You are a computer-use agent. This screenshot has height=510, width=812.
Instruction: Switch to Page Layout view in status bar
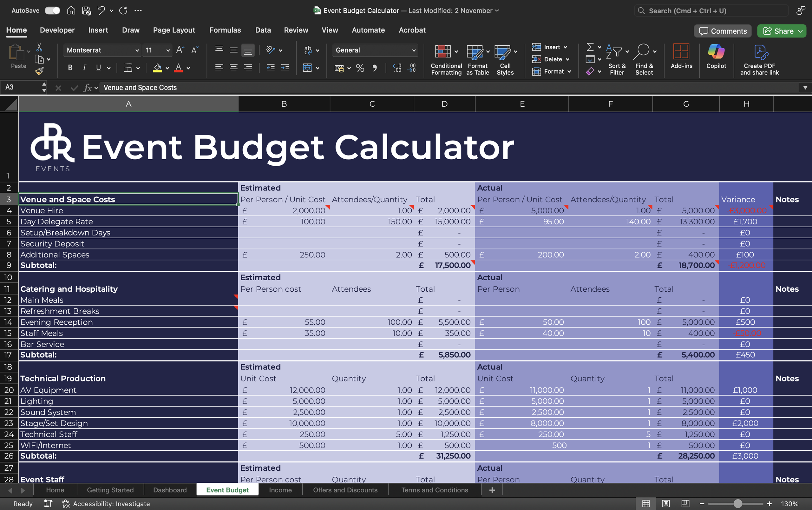(665, 504)
